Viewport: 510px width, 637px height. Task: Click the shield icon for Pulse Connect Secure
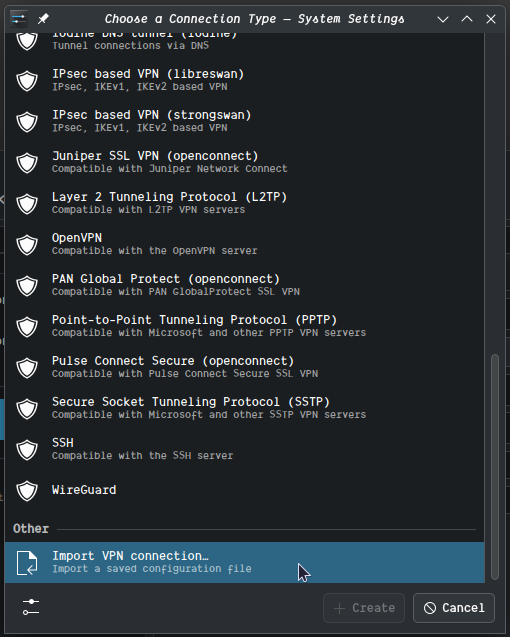pyautogui.click(x=27, y=368)
